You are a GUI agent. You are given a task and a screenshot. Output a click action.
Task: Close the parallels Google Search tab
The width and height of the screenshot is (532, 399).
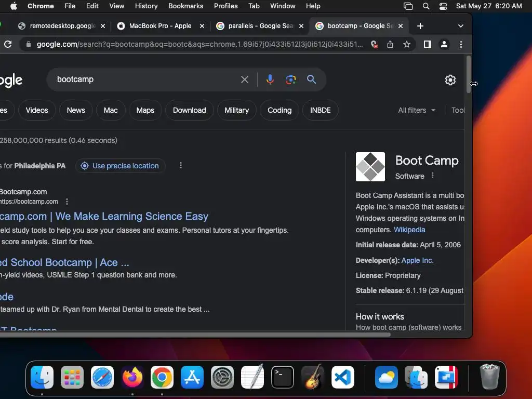click(301, 26)
